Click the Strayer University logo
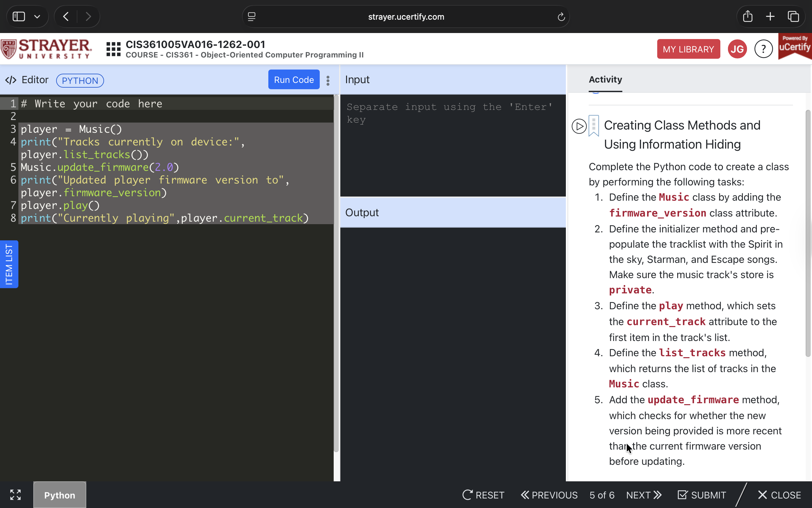Image resolution: width=812 pixels, height=508 pixels. click(x=46, y=49)
